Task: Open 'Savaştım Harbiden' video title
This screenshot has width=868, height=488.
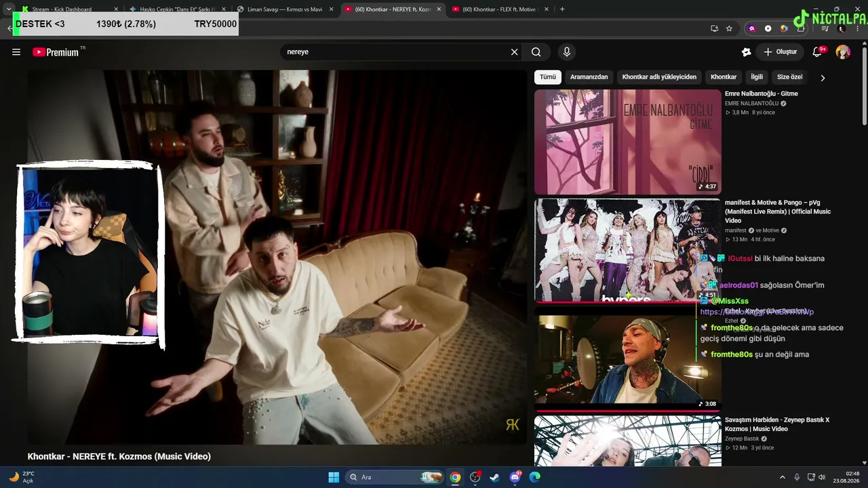Action: point(777,424)
